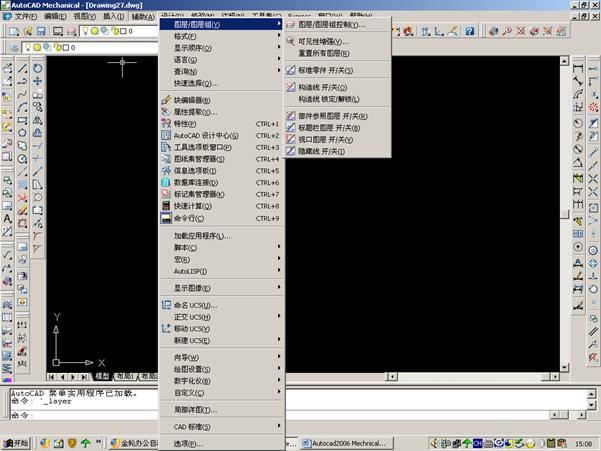Open the 辅助(A) menu
This screenshot has width=601, height=451.
point(143,16)
